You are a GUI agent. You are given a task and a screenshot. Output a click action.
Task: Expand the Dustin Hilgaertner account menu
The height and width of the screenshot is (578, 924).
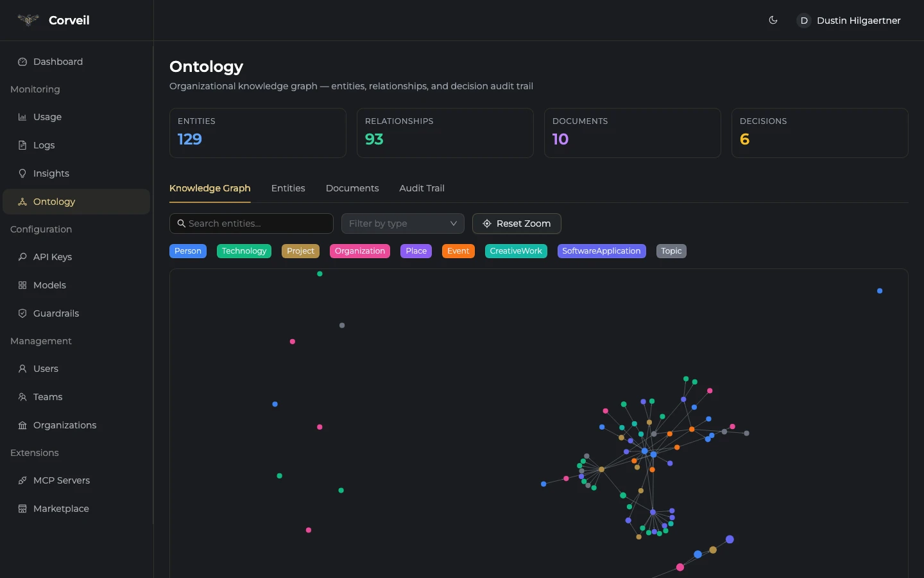coord(848,21)
